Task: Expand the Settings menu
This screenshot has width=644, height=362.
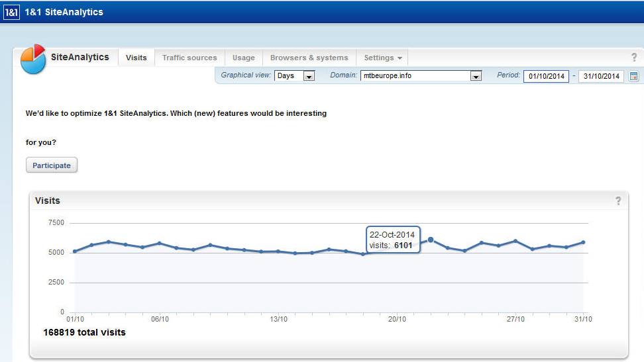Action: pos(382,58)
